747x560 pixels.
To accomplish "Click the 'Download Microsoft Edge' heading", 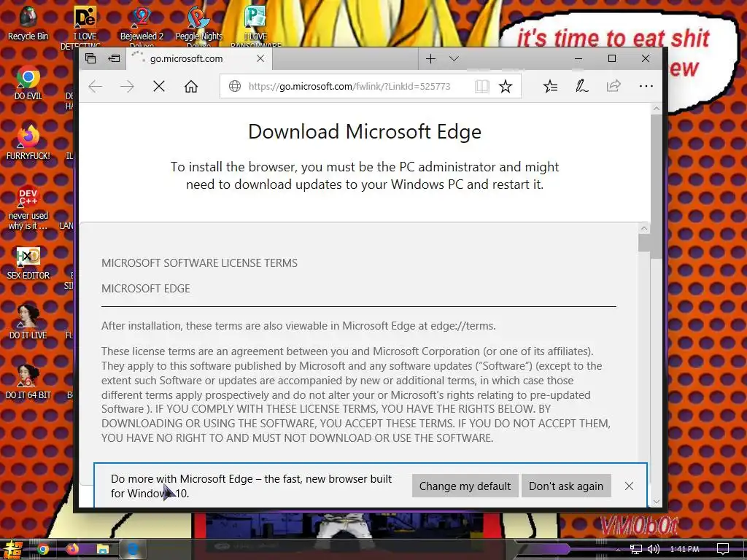I will click(365, 132).
